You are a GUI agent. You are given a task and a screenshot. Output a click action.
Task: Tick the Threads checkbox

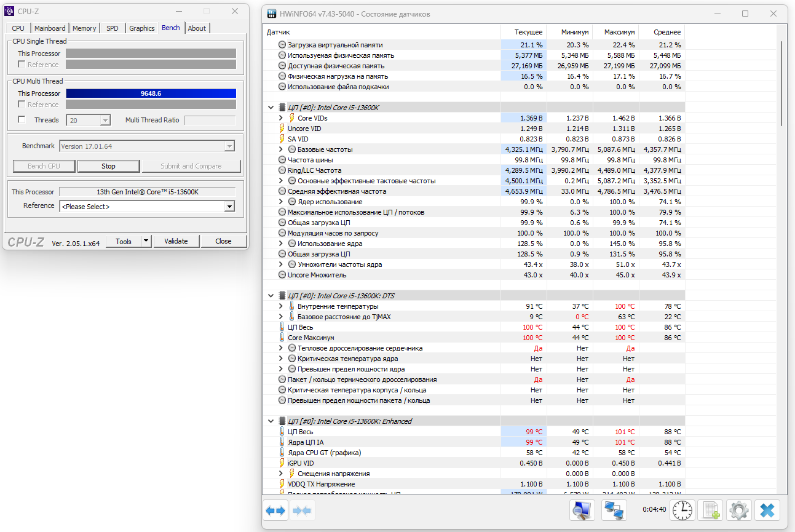tap(22, 120)
